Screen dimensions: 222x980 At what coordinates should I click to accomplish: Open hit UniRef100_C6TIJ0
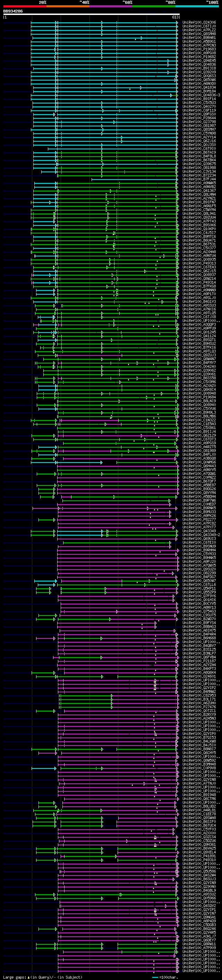(x=199, y=26)
